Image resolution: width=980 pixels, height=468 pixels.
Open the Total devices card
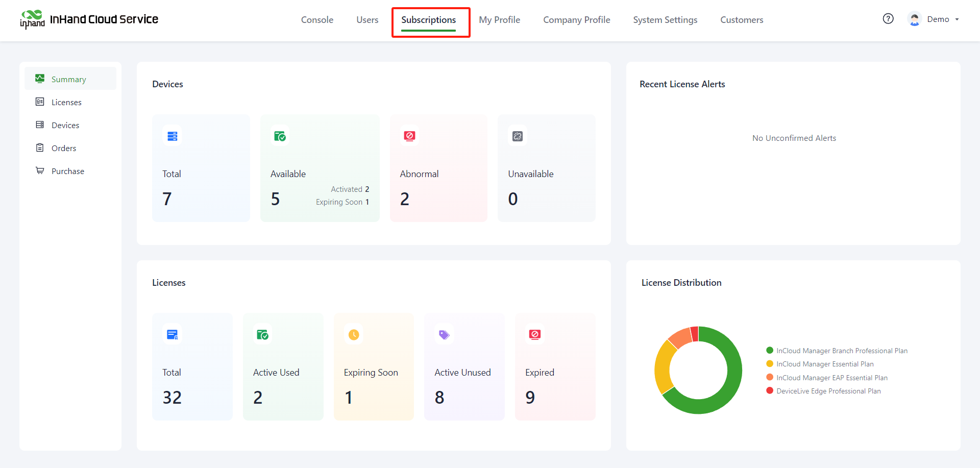click(x=201, y=168)
